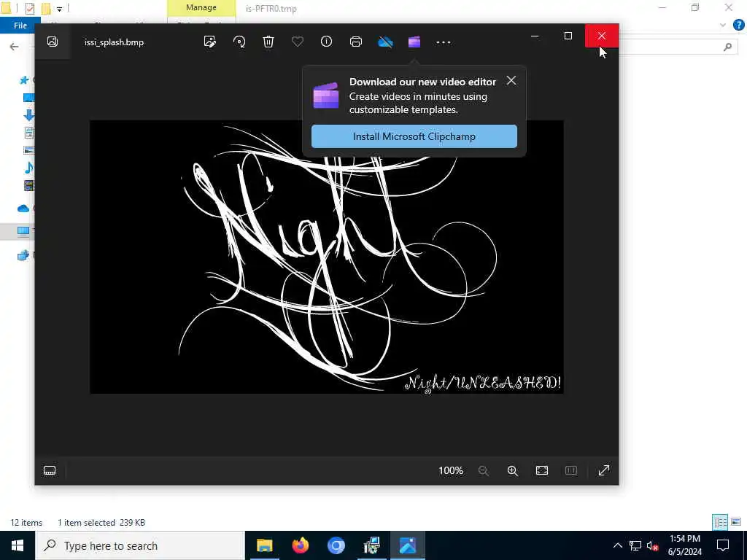Open the Windows Start menu
Image resolution: width=747 pixels, height=560 pixels.
18,545
